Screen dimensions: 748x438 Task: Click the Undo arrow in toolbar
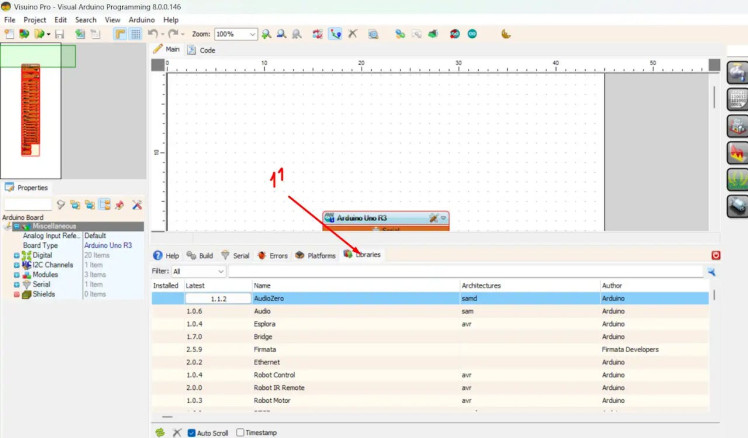coord(152,34)
